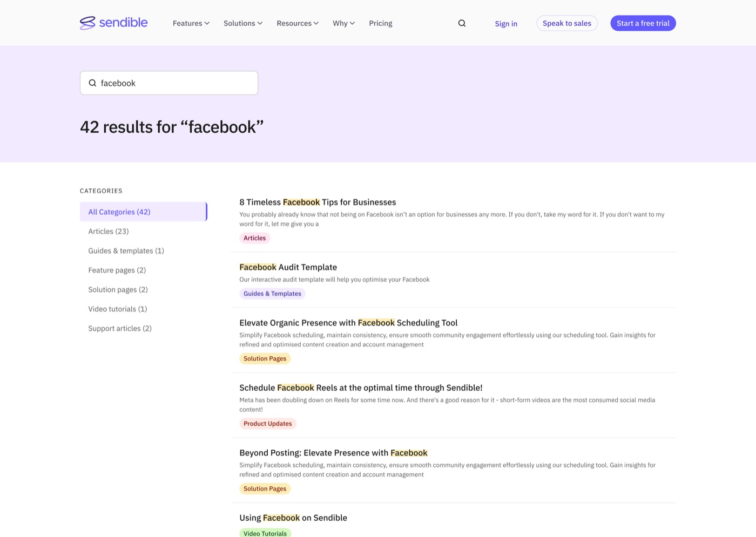Image resolution: width=756 pixels, height=537 pixels.
Task: Open Elevate Organic Presence with Facebook Scheduling Tool
Action: coord(348,323)
